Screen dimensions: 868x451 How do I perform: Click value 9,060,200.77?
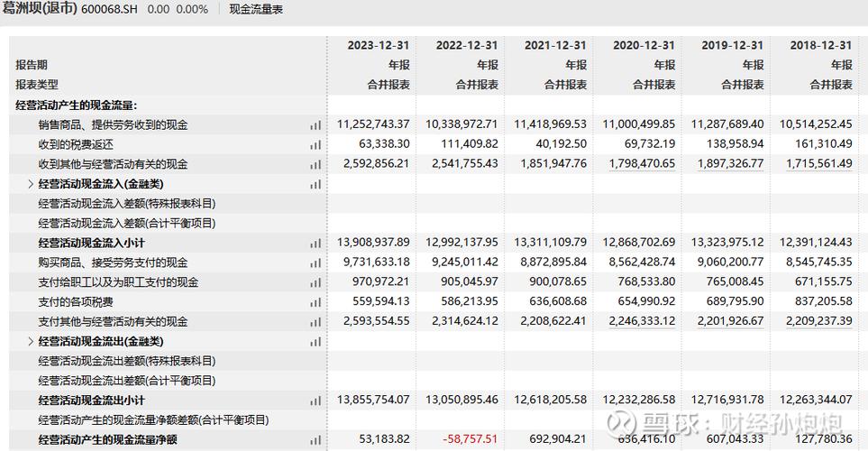coord(731,262)
